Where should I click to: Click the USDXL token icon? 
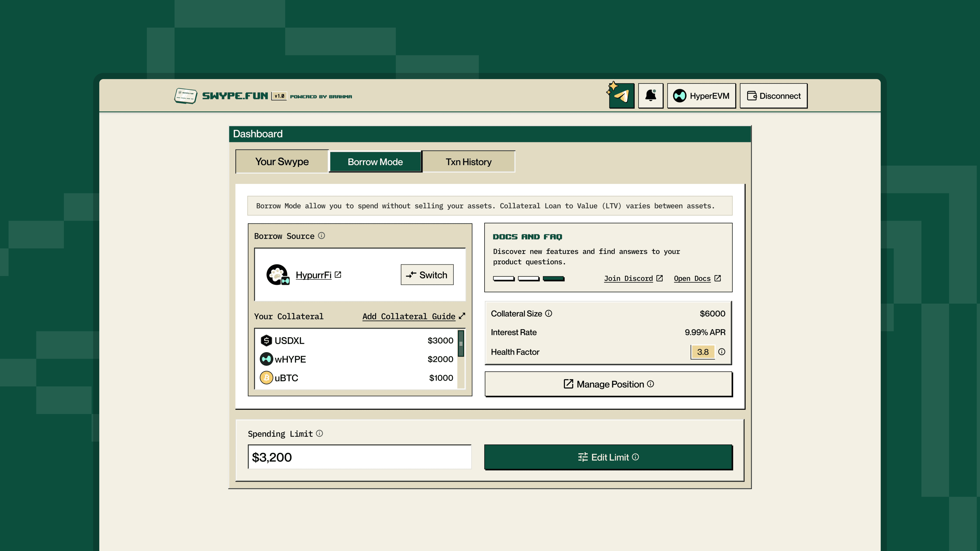pyautogui.click(x=266, y=340)
